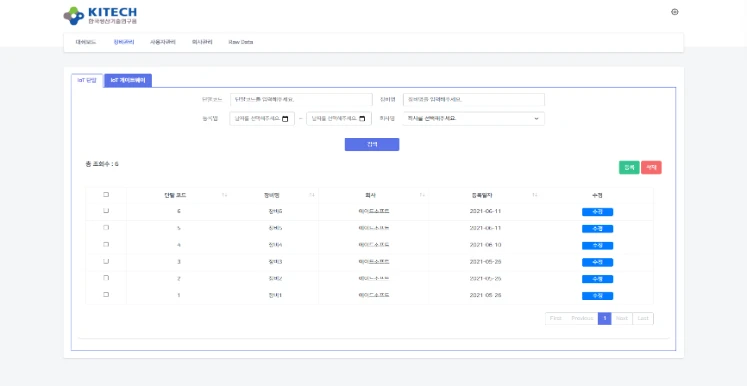Click the red 삭제 delete button
747x386 pixels.
coord(651,167)
